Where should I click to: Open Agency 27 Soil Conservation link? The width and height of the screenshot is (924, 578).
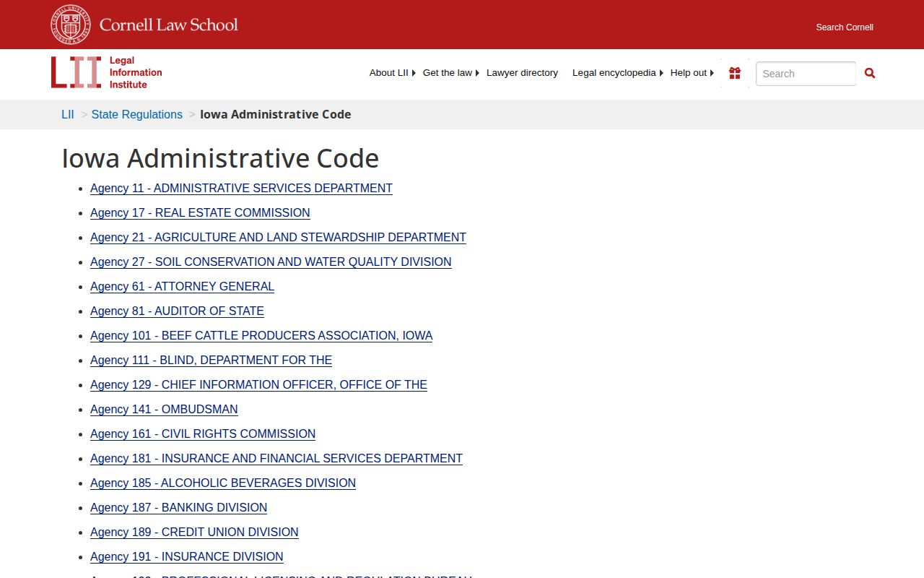tap(271, 262)
